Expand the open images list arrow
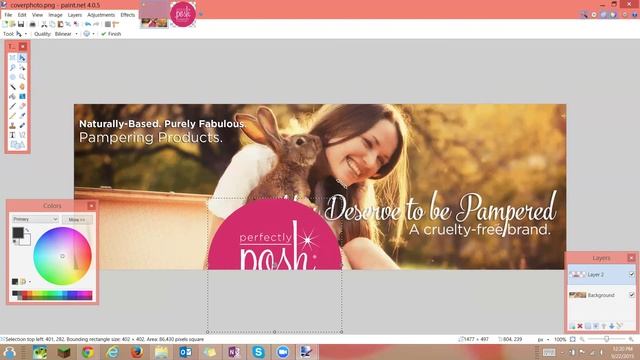640x360 pixels. (200, 14)
